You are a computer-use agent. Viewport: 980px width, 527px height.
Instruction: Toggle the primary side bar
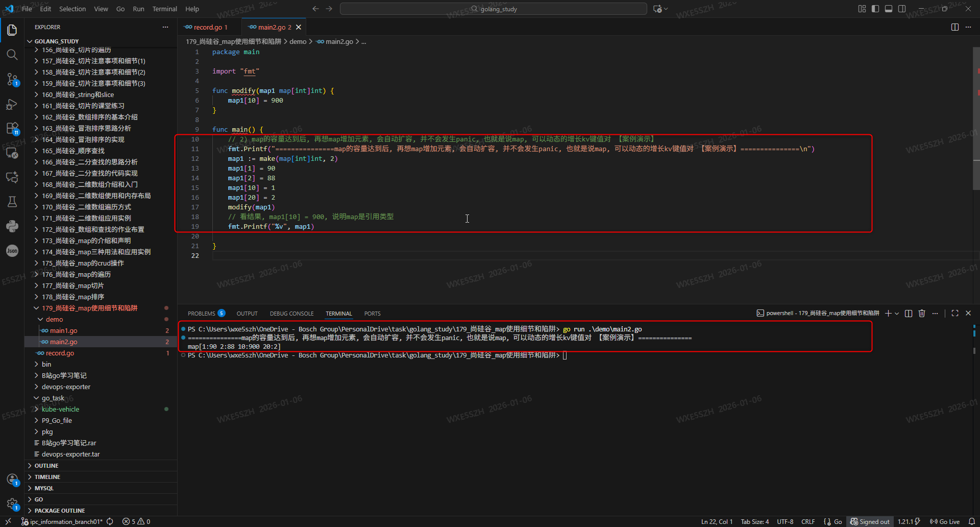[x=875, y=9]
